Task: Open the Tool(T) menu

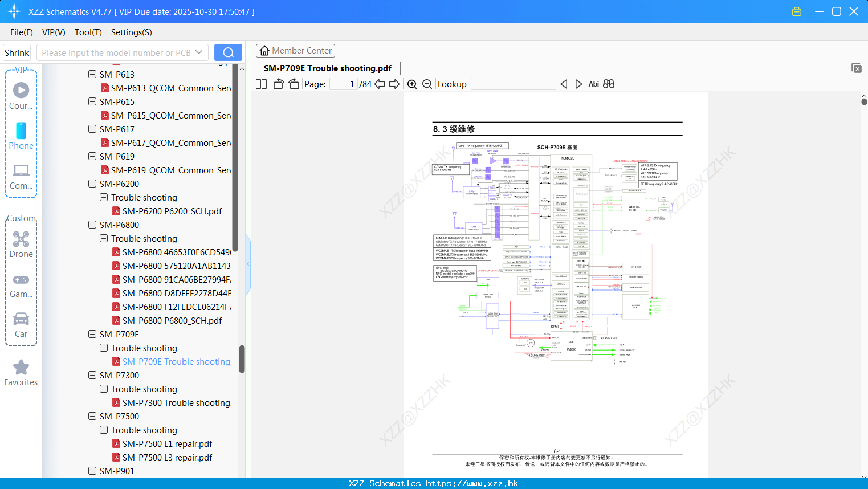Action: tap(88, 32)
